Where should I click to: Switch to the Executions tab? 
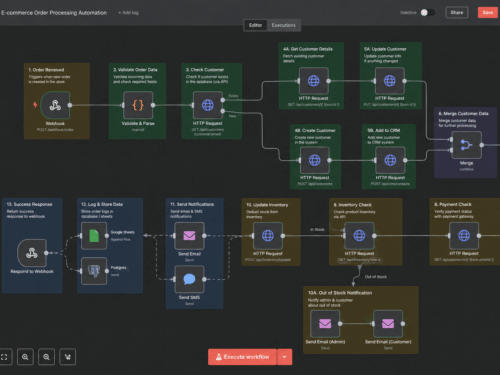[x=283, y=25]
